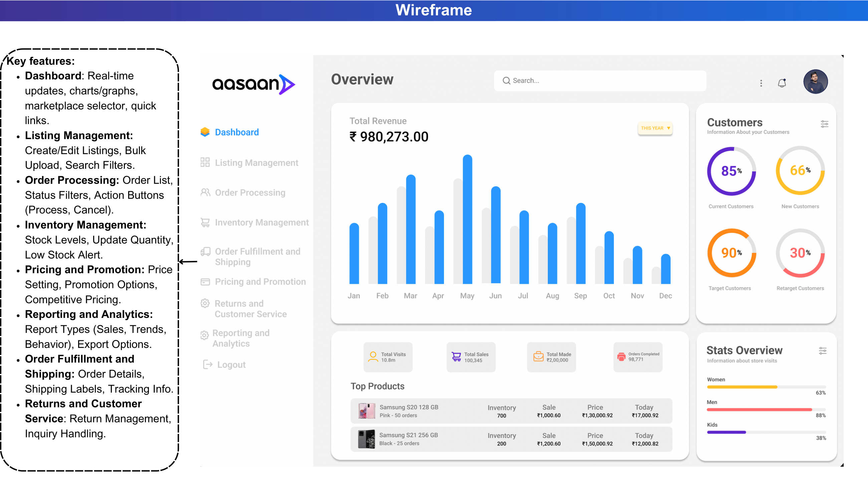
Task: Click the Samsung S21 black phone thumbnail
Action: coord(366,439)
